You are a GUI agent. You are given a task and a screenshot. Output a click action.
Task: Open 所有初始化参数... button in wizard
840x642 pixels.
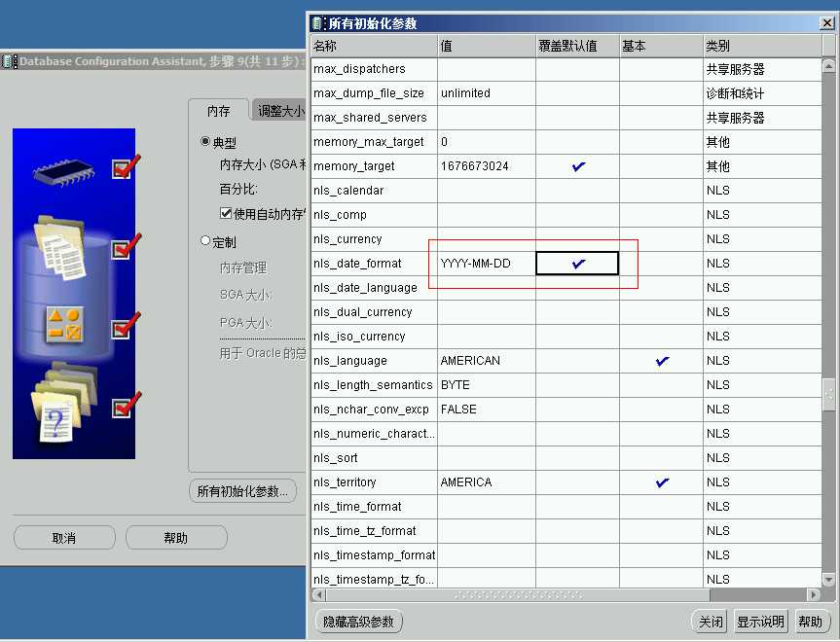tap(242, 491)
